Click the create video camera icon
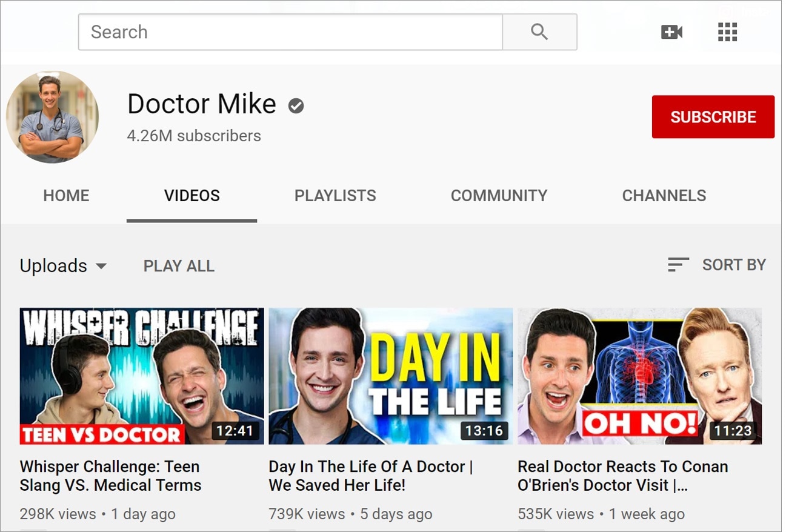This screenshot has width=786, height=532. point(671,32)
